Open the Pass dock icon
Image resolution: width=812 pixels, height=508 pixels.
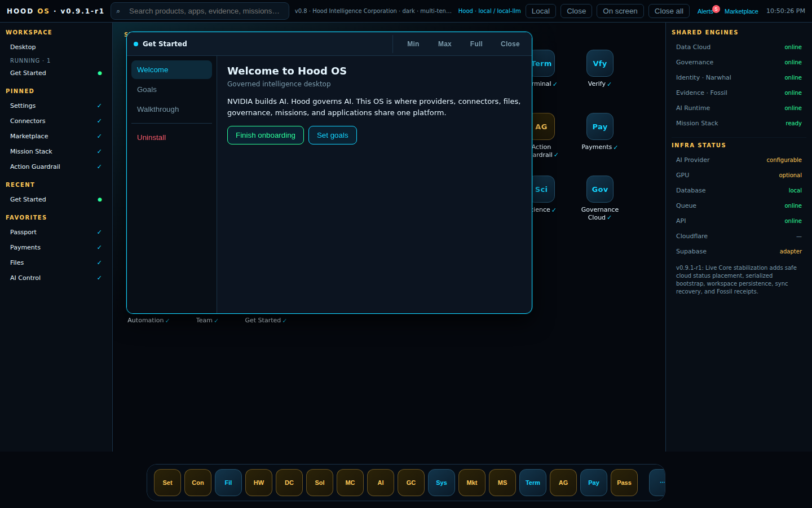pos(624,483)
